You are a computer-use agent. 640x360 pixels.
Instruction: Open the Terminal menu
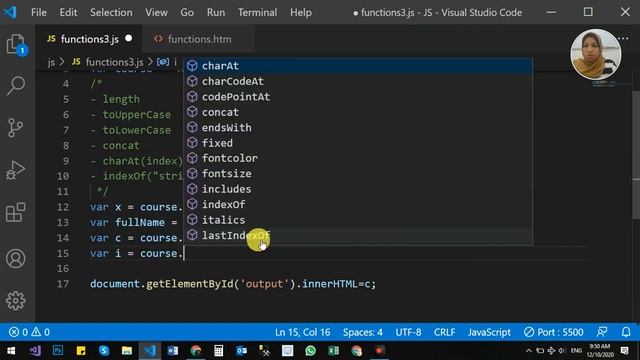257,13
